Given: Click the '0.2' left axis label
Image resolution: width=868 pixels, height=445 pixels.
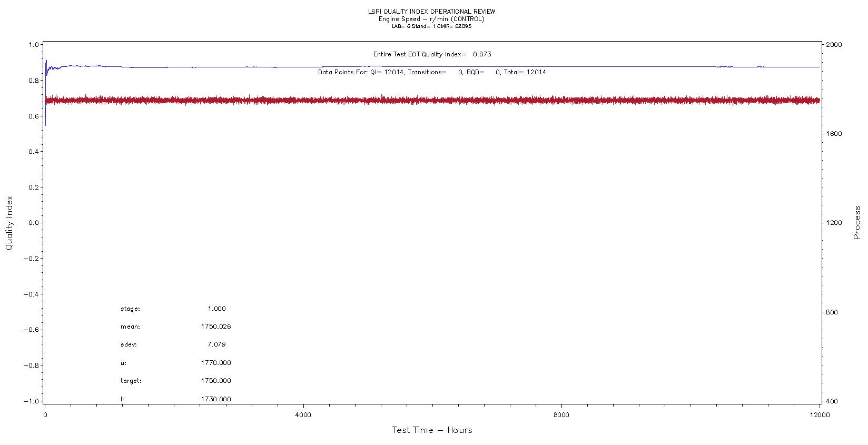Looking at the screenshot, I should tap(34, 187).
